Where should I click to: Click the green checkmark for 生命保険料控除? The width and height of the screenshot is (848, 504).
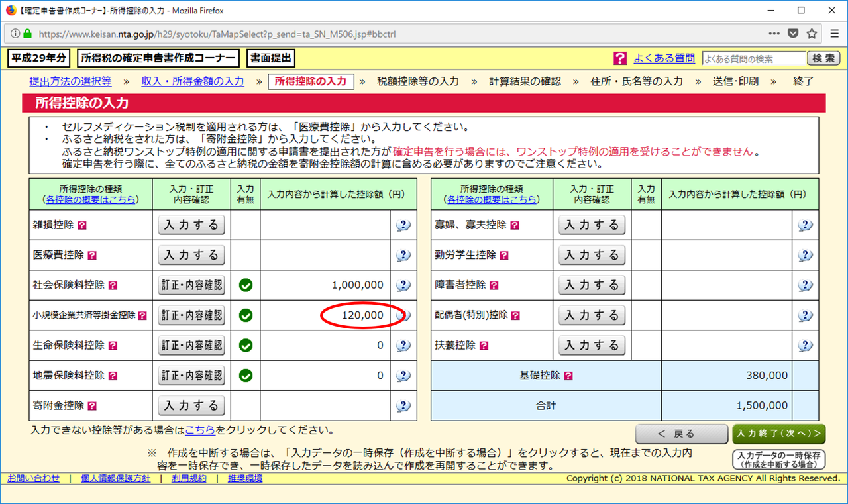click(245, 345)
